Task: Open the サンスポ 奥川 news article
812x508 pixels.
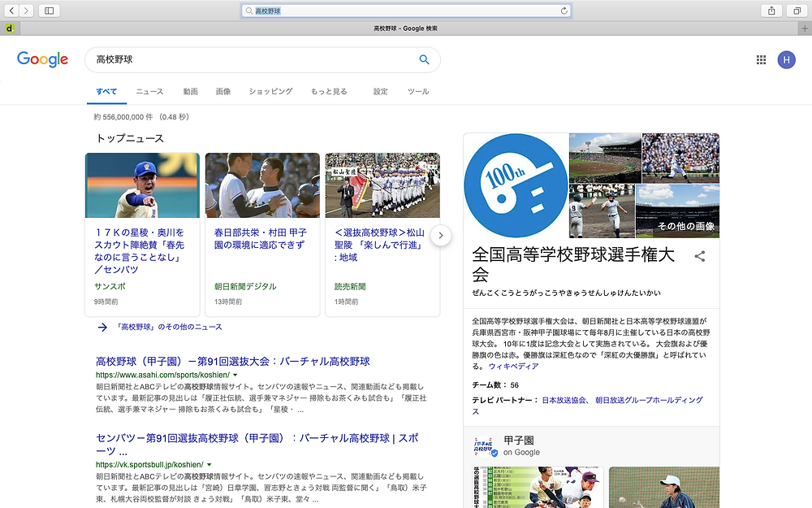Action: click(x=140, y=251)
